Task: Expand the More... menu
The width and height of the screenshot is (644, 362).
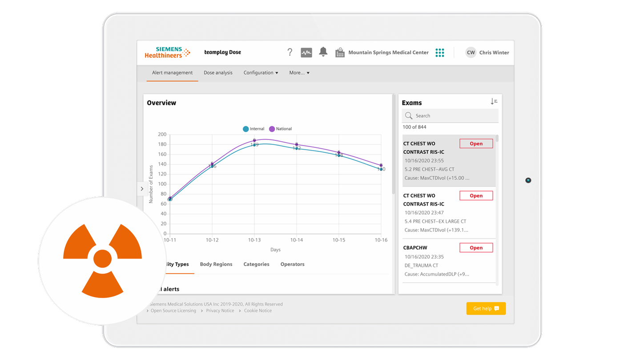Action: click(299, 72)
